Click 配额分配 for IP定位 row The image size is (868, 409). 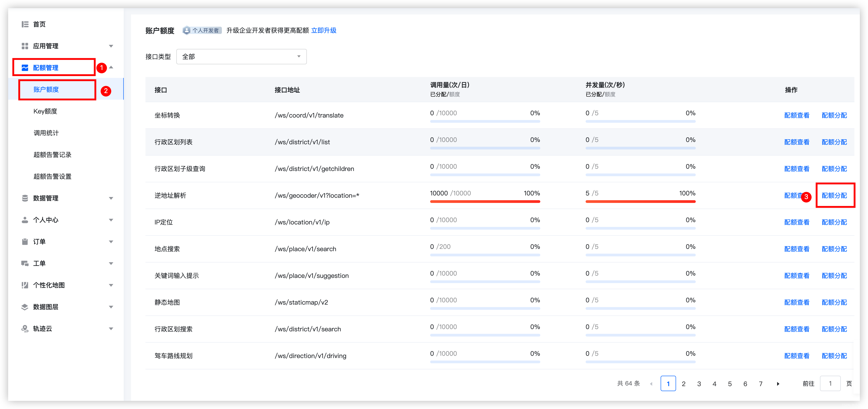tap(834, 222)
